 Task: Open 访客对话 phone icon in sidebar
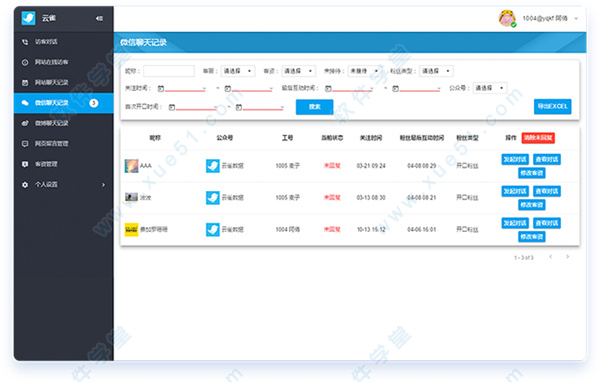pos(25,42)
